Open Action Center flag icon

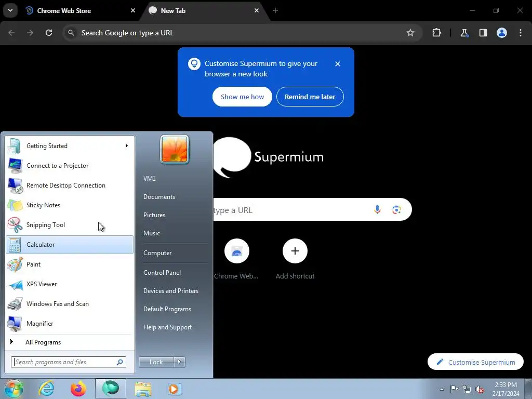tap(454, 389)
